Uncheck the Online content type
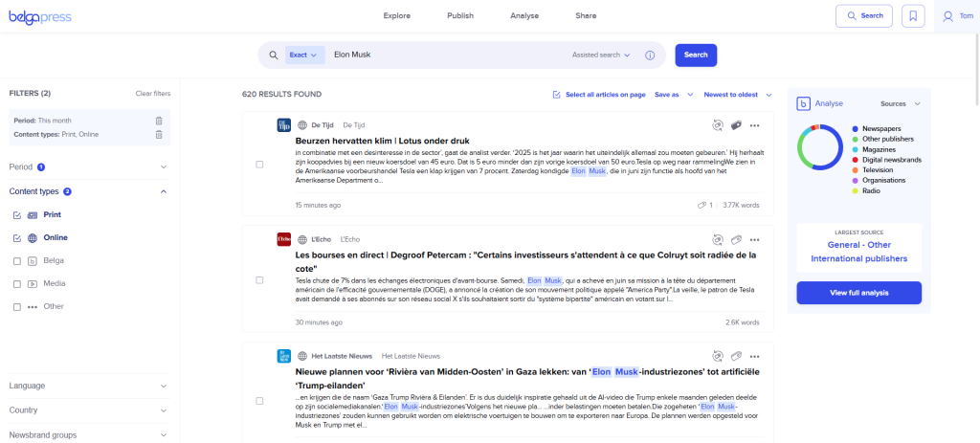 coord(17,238)
